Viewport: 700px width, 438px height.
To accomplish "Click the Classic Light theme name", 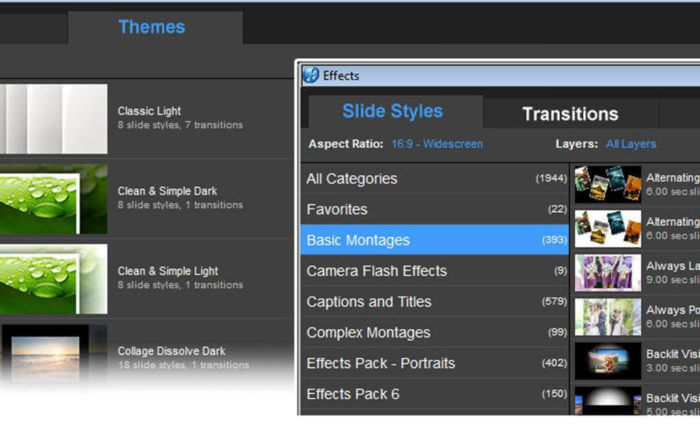I will click(x=149, y=111).
